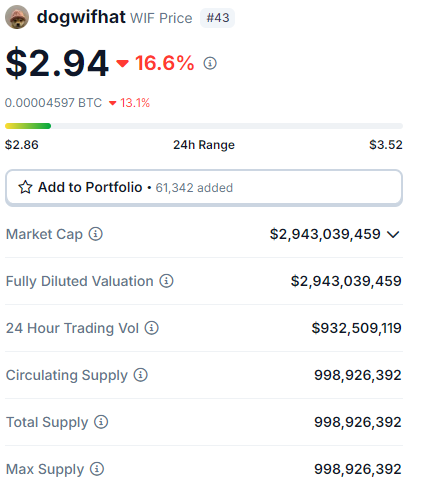The height and width of the screenshot is (489, 426).
Task: Click the $2.94 price value
Action: tap(57, 63)
